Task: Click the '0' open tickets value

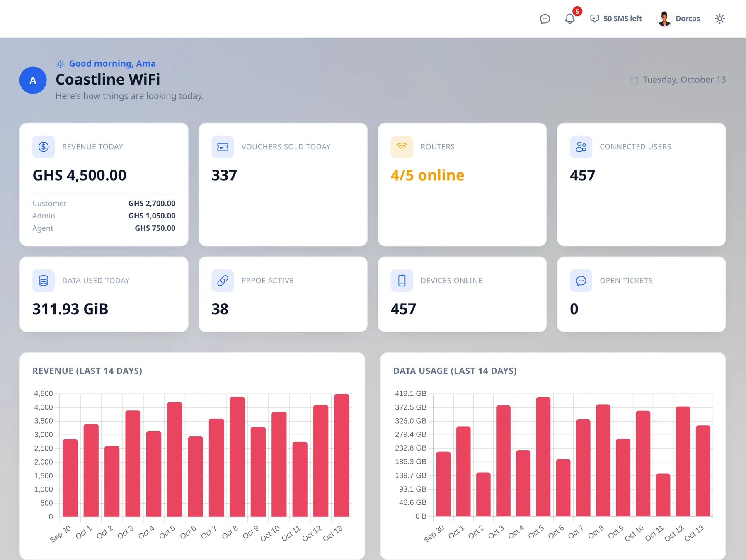Action: [574, 309]
